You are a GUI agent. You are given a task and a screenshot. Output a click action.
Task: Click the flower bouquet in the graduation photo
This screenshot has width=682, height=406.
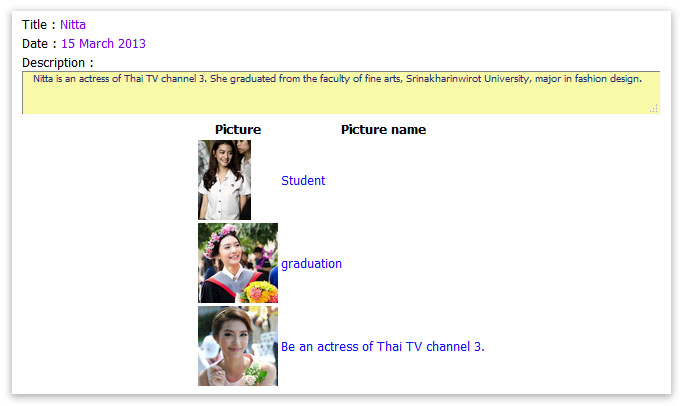point(260,291)
